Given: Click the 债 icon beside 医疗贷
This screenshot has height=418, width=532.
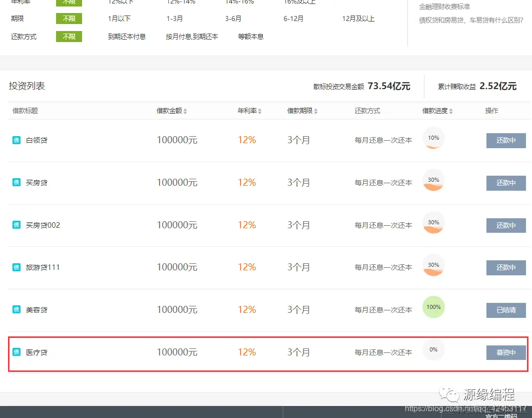Looking at the screenshot, I should tap(17, 352).
